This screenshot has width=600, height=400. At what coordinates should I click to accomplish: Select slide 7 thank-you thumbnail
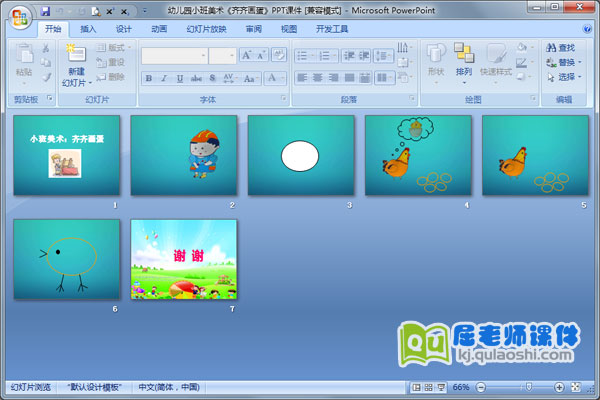click(x=184, y=259)
